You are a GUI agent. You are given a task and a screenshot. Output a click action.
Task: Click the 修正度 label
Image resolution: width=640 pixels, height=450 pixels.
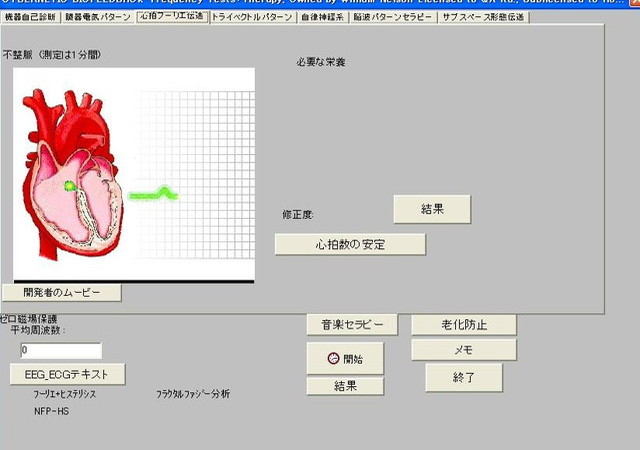[298, 215]
